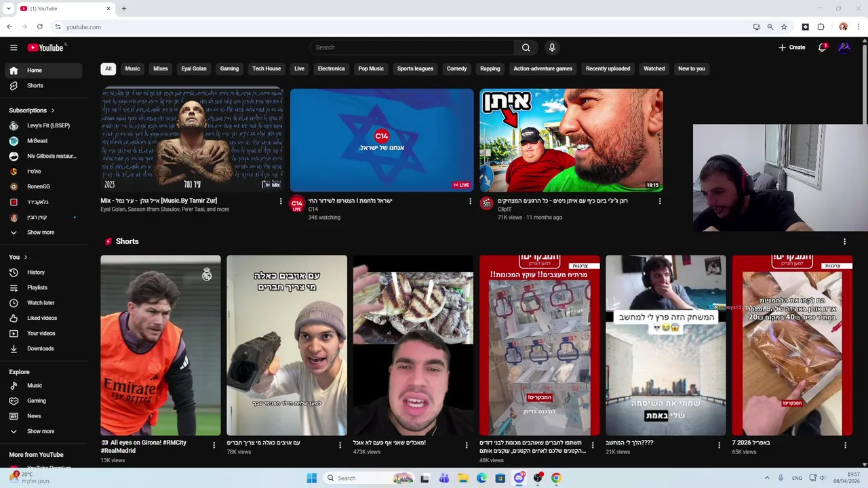
Task: Open Microsoft Store from taskbar
Action: [x=500, y=478]
